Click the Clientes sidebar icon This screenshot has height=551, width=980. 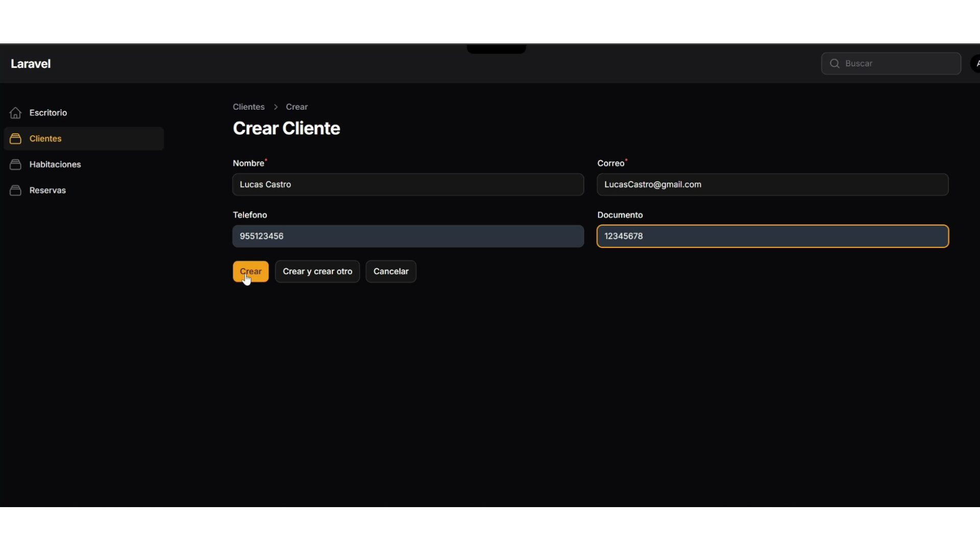[15, 139]
